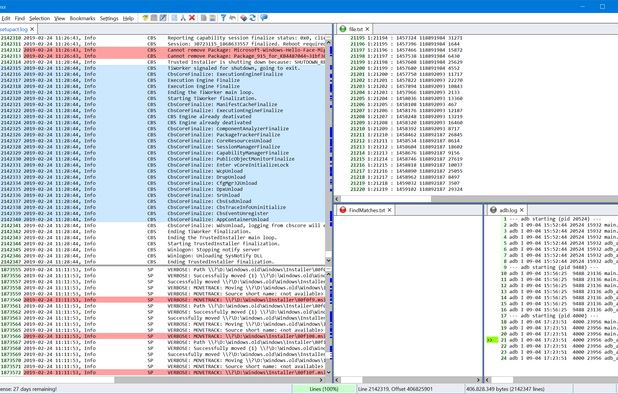Viewport: 618px width, 394px height.
Task: Open the Find menu
Action: click(20, 18)
